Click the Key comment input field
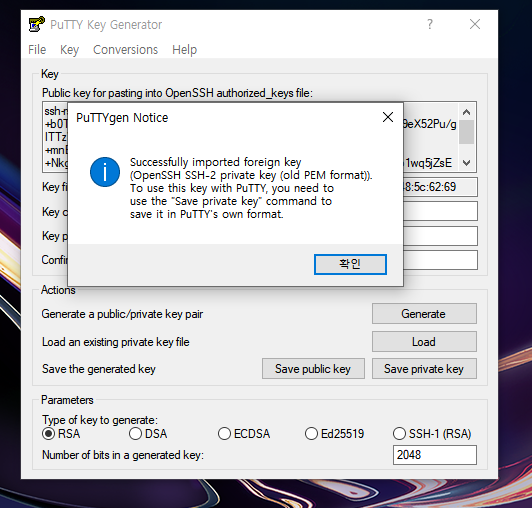 (x=440, y=211)
